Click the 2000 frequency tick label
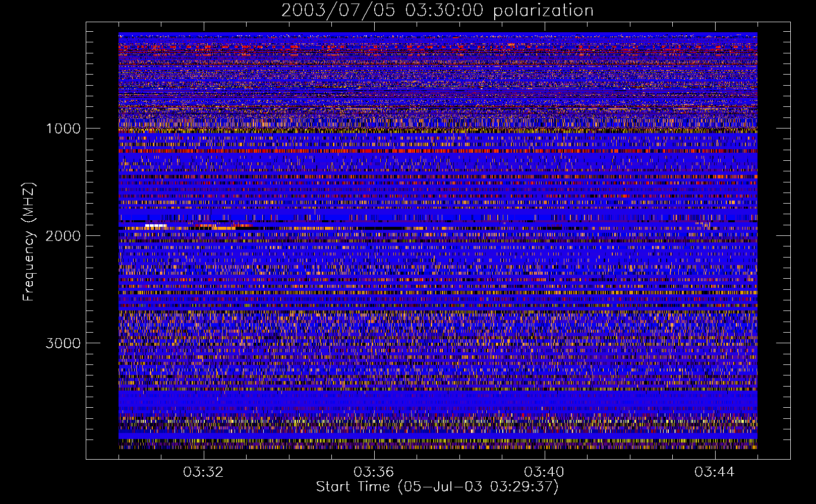Image resolution: width=816 pixels, height=504 pixels. pyautogui.click(x=63, y=236)
